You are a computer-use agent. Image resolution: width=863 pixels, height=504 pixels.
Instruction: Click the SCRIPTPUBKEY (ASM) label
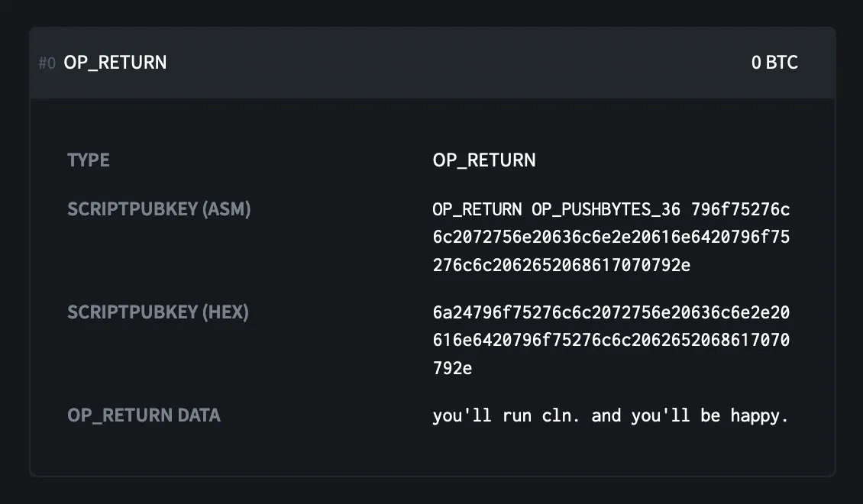click(x=159, y=209)
